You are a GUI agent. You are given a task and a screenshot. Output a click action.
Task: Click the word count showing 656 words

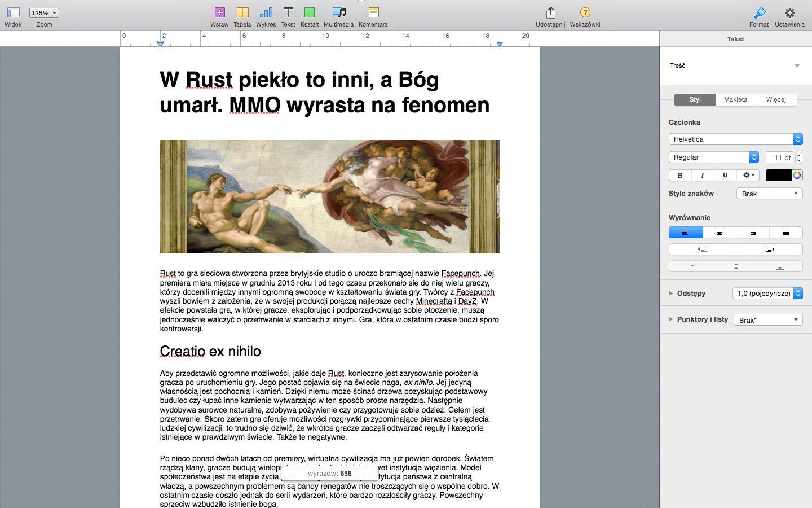[329, 474]
